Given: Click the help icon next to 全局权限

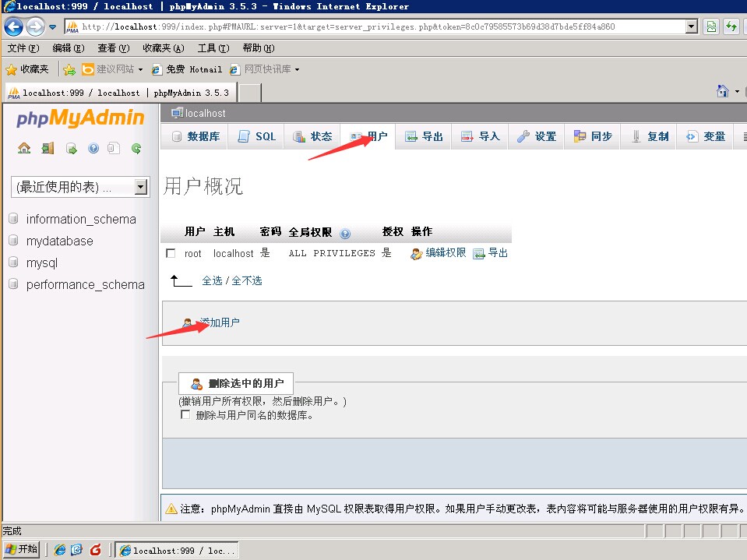Looking at the screenshot, I should [345, 234].
